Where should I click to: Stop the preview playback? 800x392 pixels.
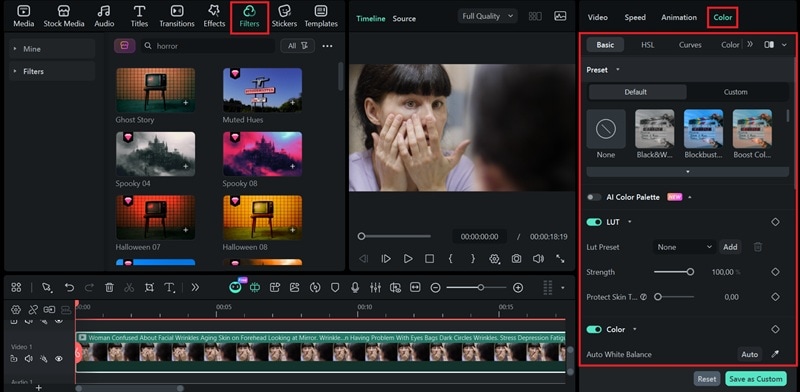[430, 259]
